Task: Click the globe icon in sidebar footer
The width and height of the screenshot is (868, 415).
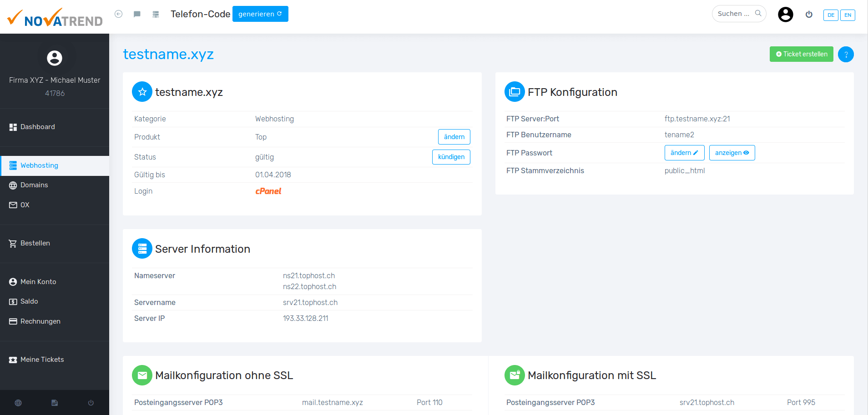Action: click(18, 403)
